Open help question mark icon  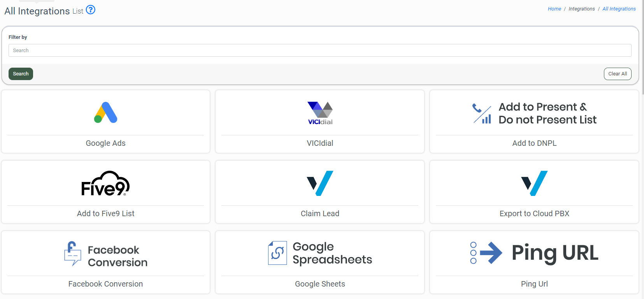pos(91,10)
